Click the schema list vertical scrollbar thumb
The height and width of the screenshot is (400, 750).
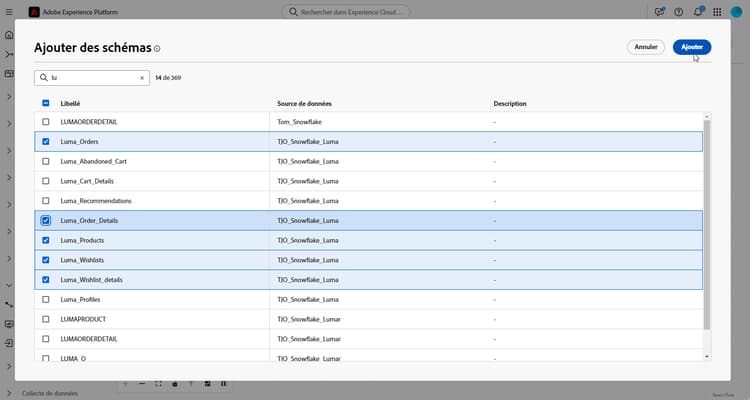pyautogui.click(x=707, y=225)
